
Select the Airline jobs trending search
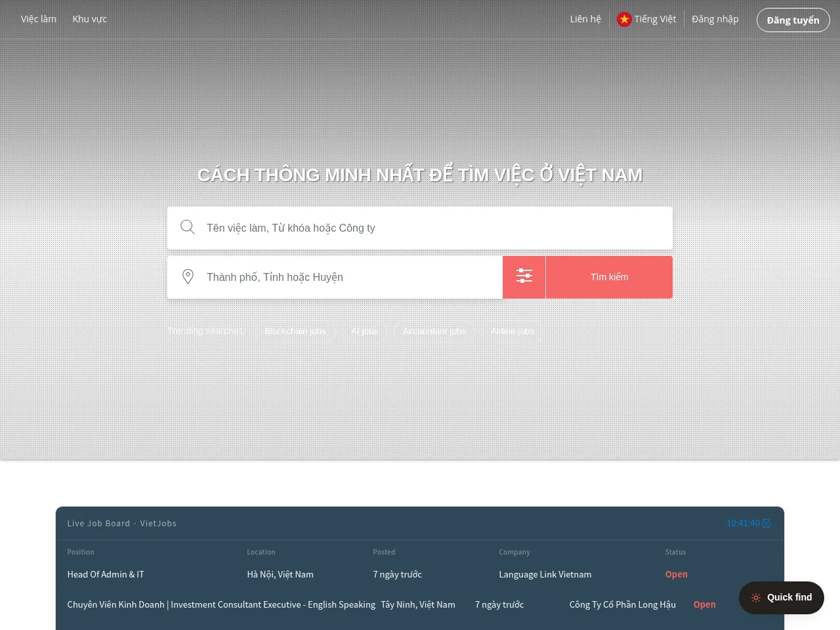(513, 331)
